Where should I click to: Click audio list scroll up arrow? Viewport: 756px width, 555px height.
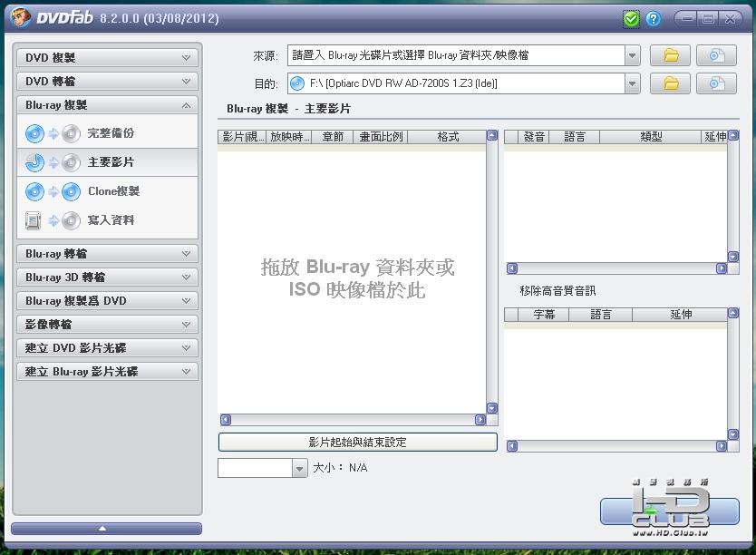coord(733,135)
